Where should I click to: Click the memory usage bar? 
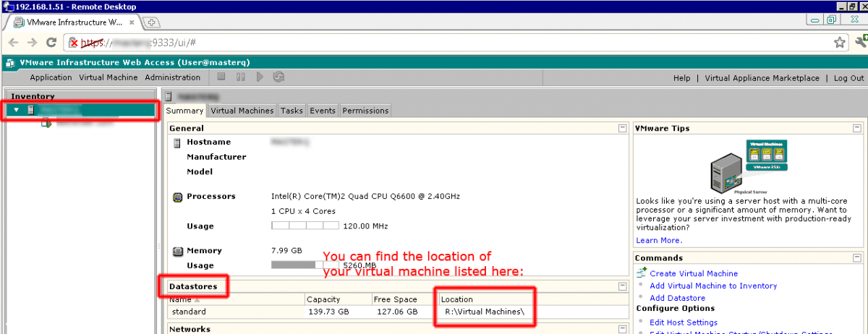pyautogui.click(x=305, y=264)
